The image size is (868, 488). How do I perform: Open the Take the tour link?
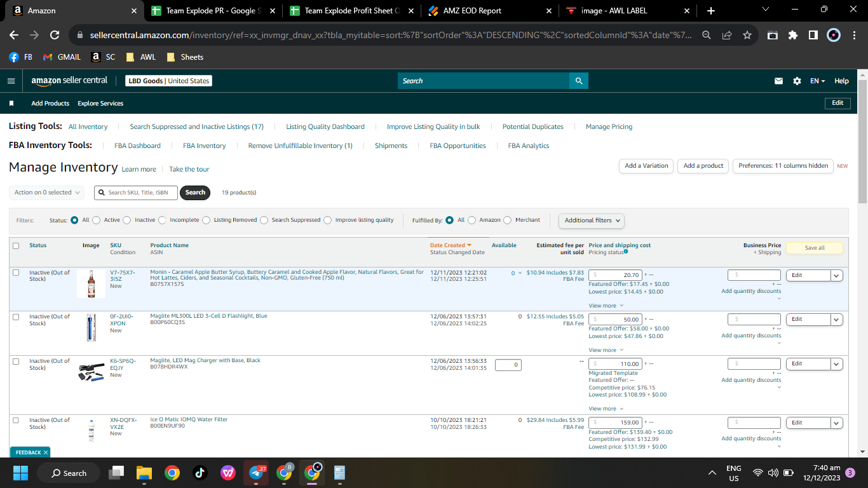pyautogui.click(x=189, y=169)
